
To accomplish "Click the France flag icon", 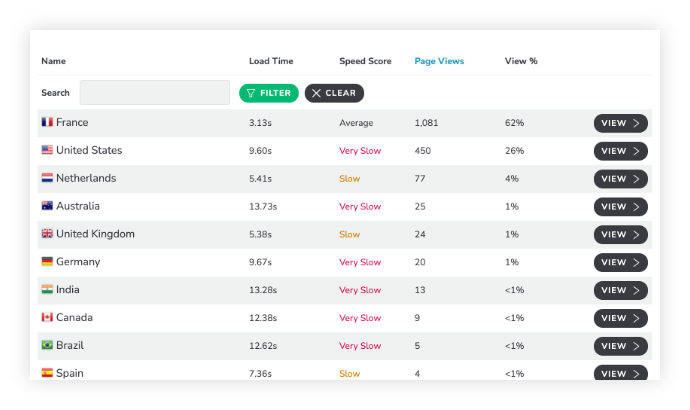I will 47,122.
